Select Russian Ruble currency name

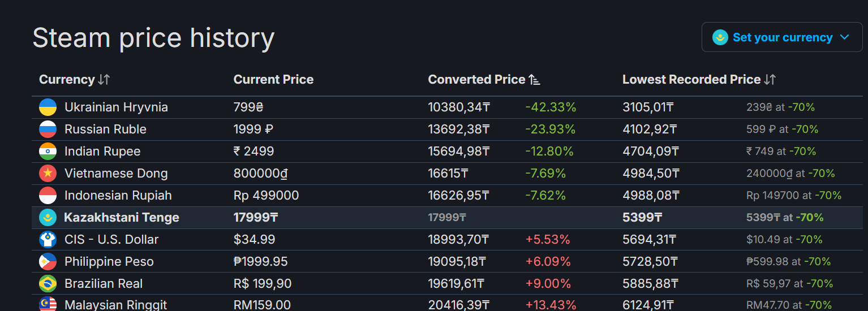click(x=105, y=129)
